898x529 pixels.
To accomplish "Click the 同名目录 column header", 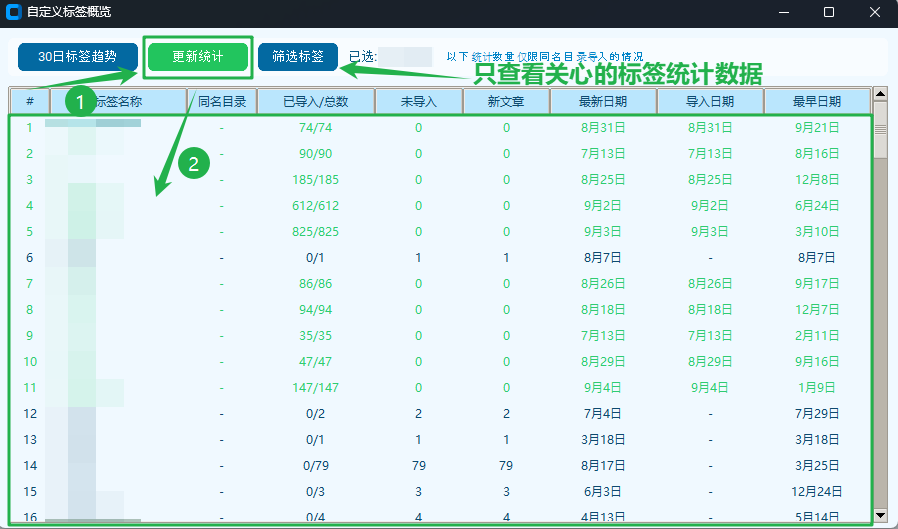I will click(x=222, y=102).
